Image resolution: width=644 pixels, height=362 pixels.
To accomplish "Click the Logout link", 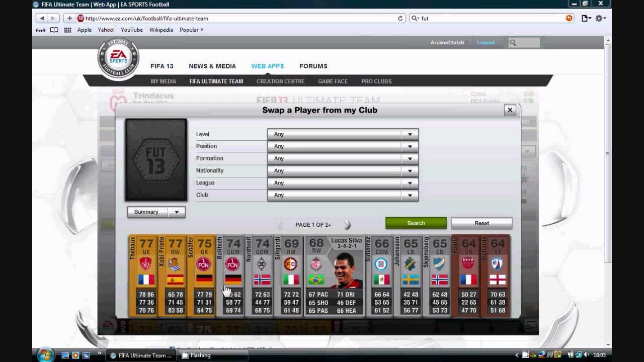I will point(486,43).
